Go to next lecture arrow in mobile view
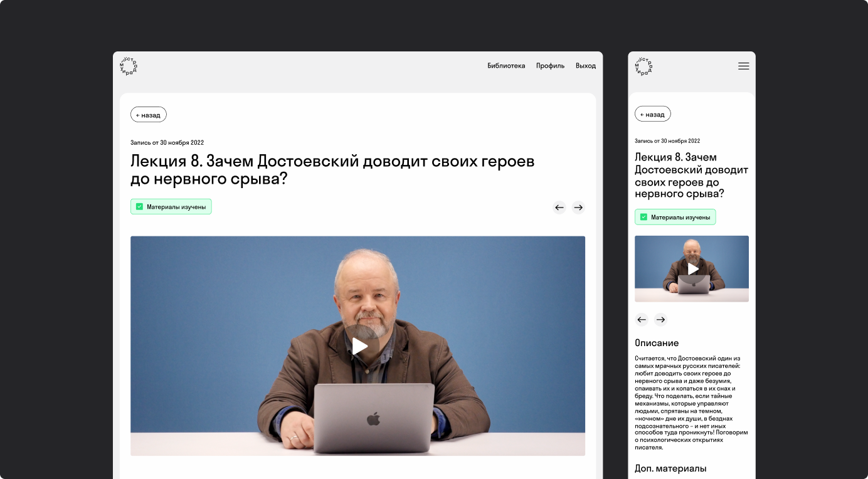Viewport: 868px width, 479px height. (660, 320)
